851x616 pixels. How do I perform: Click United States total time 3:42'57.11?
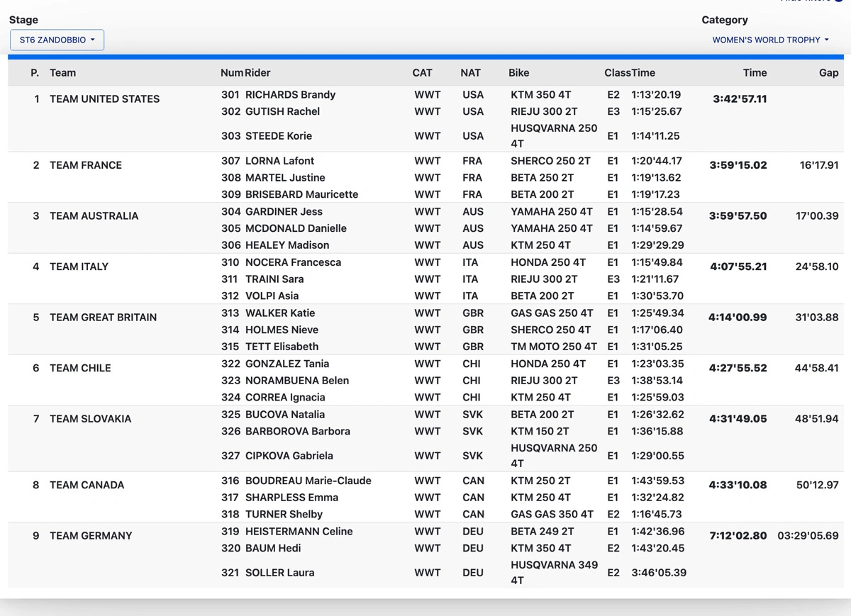click(x=740, y=99)
